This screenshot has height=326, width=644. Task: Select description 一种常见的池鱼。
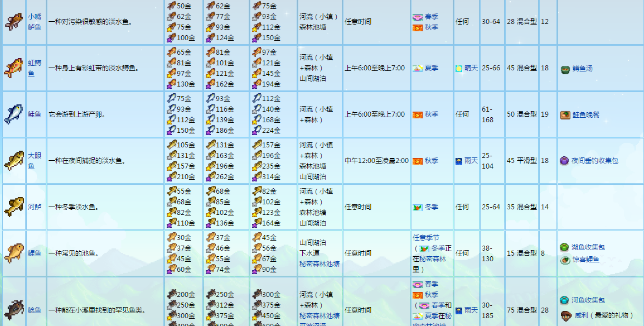(x=74, y=253)
